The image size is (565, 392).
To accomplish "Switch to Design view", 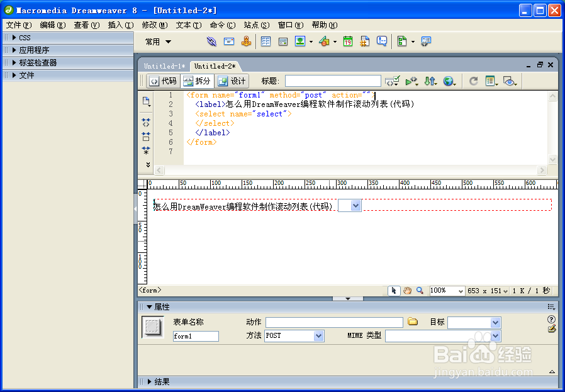I will pos(232,81).
